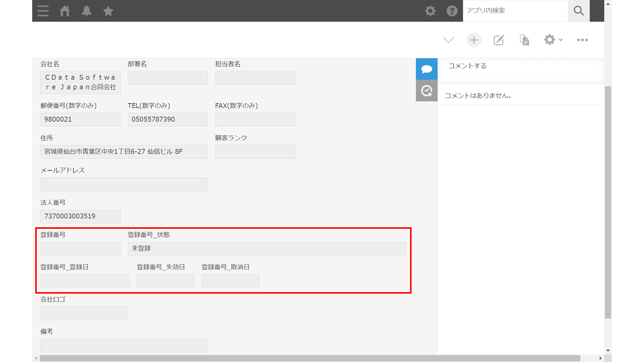Go to the home portal icon

click(x=65, y=11)
